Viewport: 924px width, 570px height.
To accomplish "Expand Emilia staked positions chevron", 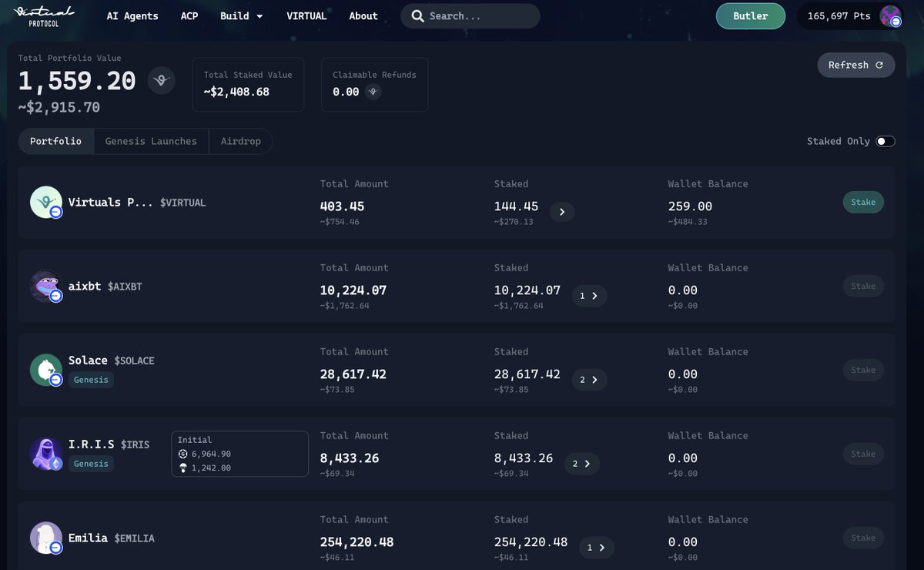I will click(x=596, y=547).
